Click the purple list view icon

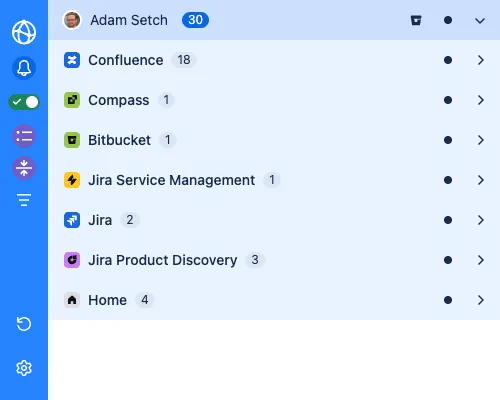(24, 136)
